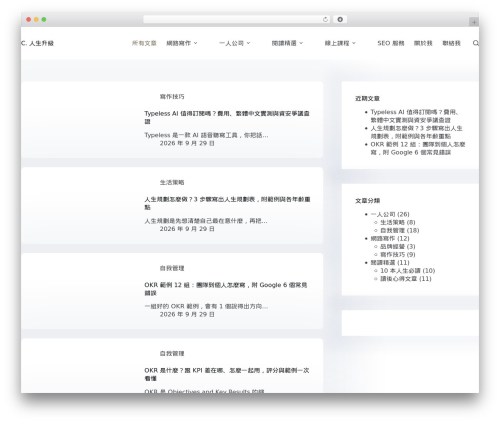Open 閱讀精選 (11) category in sidebar

[390, 262]
